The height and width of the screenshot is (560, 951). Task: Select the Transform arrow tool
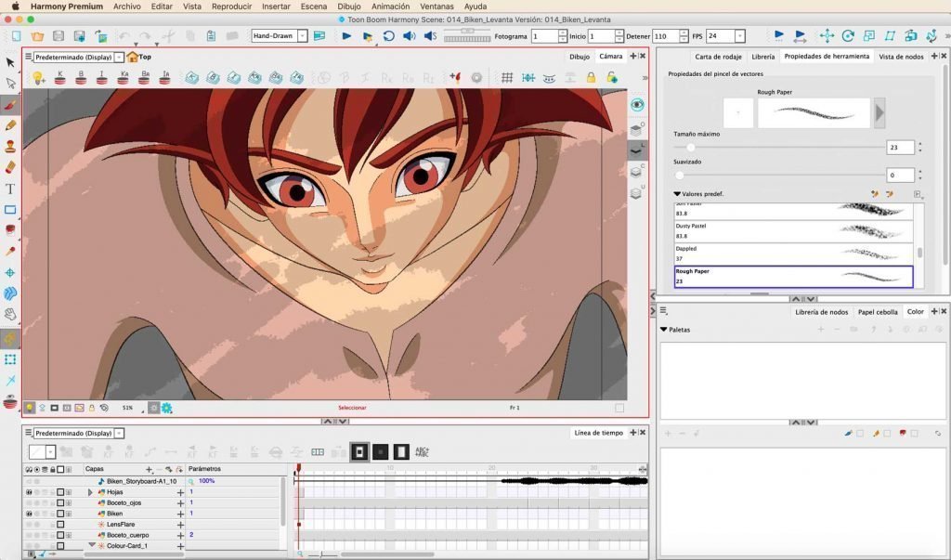pos(10,62)
